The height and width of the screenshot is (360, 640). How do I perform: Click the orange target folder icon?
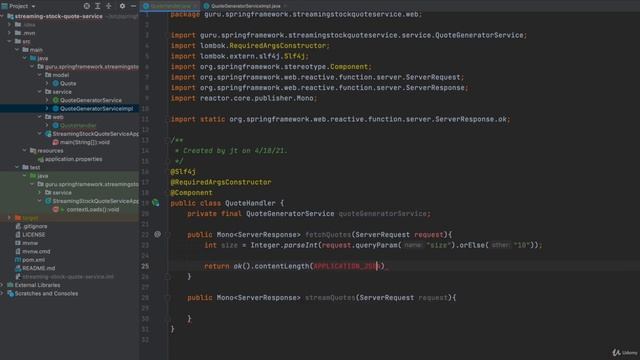coord(18,218)
